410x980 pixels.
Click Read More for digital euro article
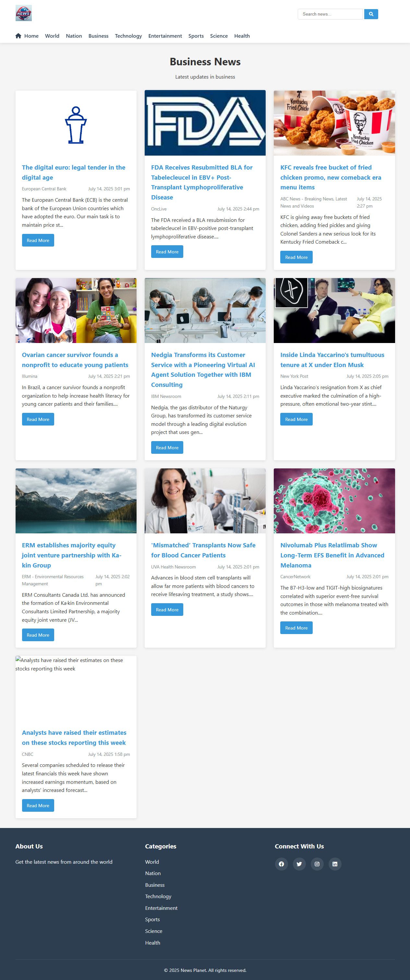pos(38,240)
